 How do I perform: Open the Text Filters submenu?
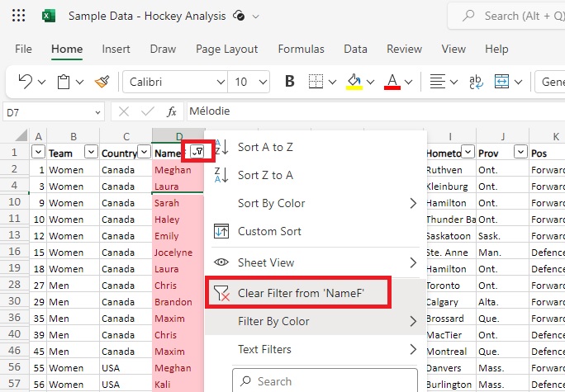pyautogui.click(x=316, y=349)
